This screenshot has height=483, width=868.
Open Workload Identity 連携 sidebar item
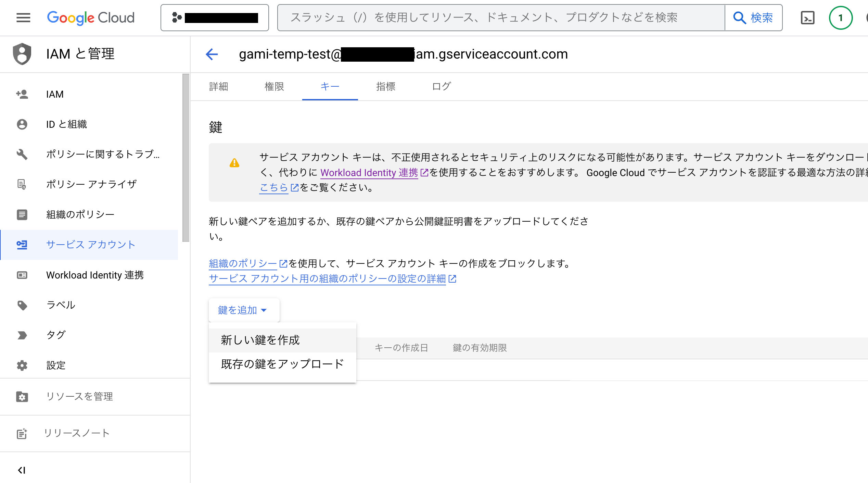coord(89,275)
